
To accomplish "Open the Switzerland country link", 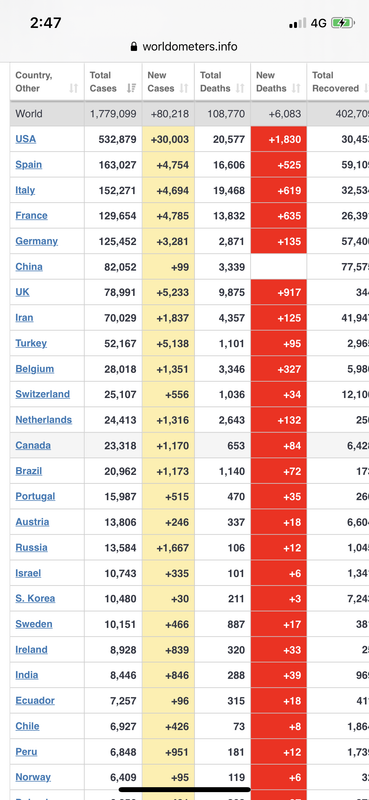I will click(42, 394).
